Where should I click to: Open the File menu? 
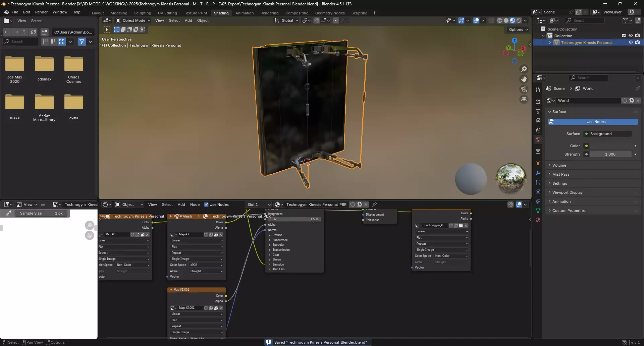tap(15, 12)
